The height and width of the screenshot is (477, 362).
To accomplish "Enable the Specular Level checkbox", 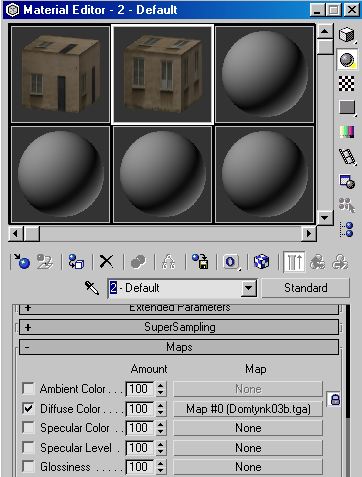I will [28, 447].
